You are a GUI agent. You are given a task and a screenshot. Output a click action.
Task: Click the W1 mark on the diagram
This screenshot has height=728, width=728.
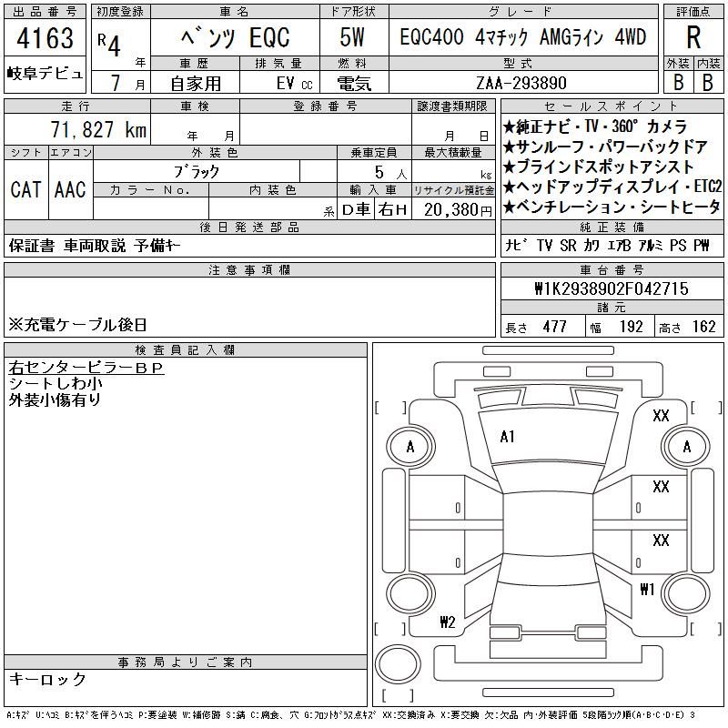click(x=647, y=589)
